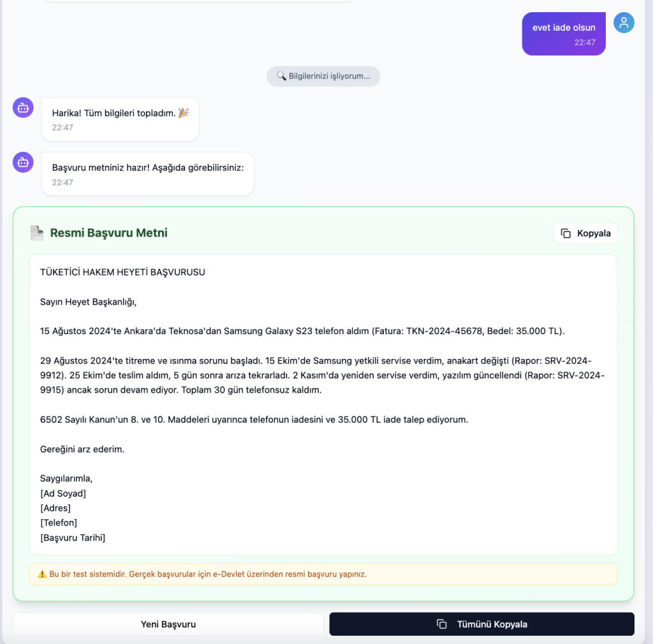Click bot avatar beside "Başvuru metniniz hazır!"
The height and width of the screenshot is (644, 653).
pos(23,162)
